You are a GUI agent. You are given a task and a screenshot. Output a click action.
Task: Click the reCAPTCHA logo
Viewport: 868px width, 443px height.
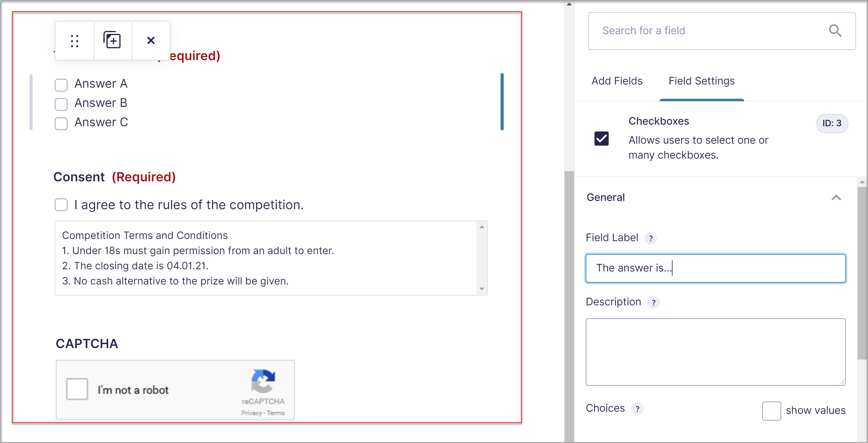263,381
